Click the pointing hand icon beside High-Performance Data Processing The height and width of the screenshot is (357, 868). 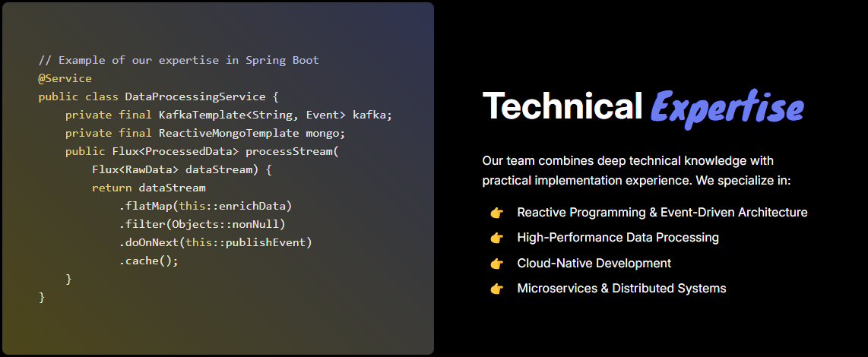tap(496, 238)
